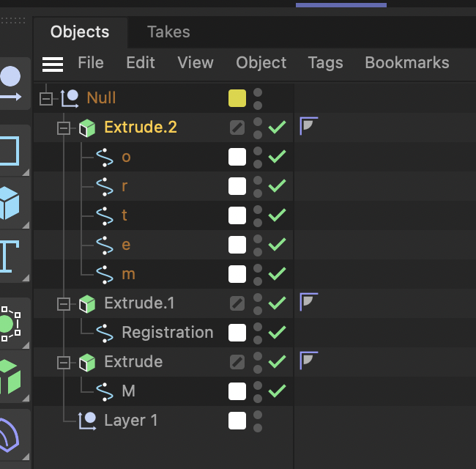
Task: Click the Phong tag on Extrude.1
Action: 308,302
